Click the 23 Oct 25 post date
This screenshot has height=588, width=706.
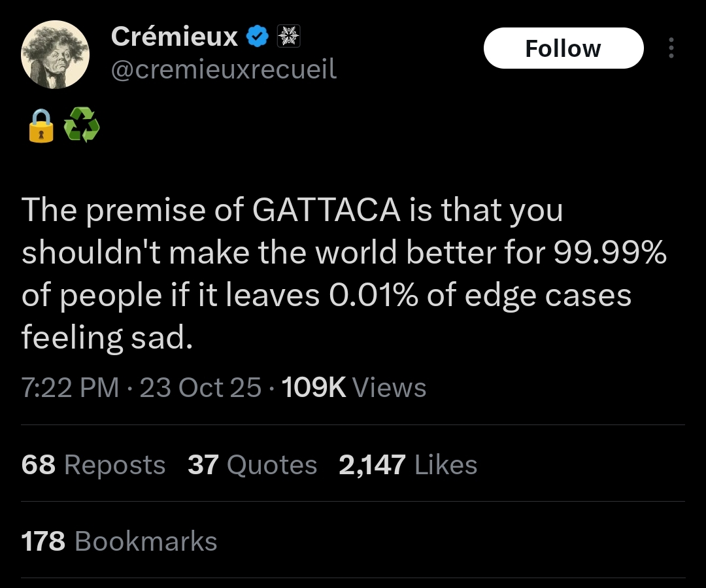pyautogui.click(x=201, y=388)
